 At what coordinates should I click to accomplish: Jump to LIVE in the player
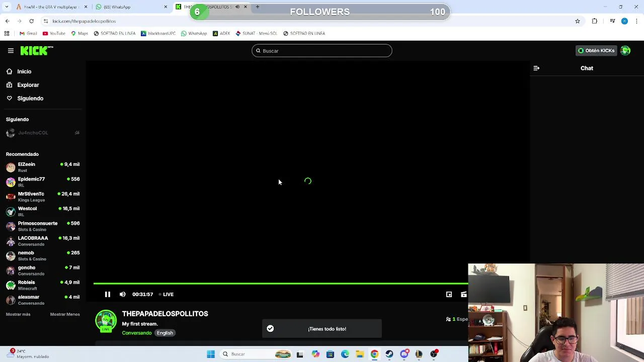(166, 294)
